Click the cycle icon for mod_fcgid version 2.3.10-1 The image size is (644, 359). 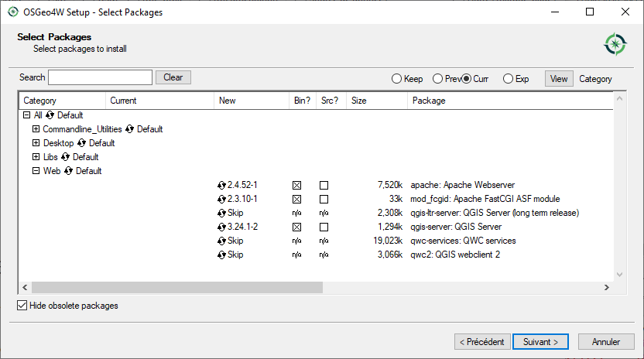pos(222,200)
